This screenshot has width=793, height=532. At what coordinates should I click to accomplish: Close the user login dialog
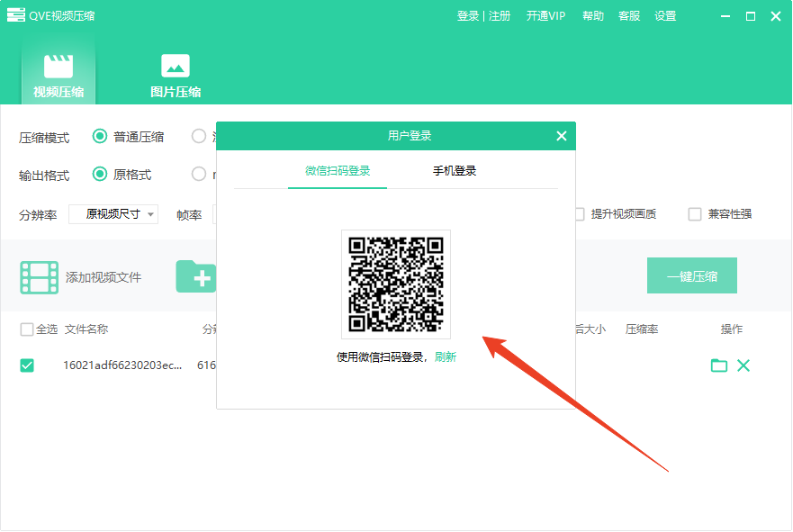tap(562, 136)
